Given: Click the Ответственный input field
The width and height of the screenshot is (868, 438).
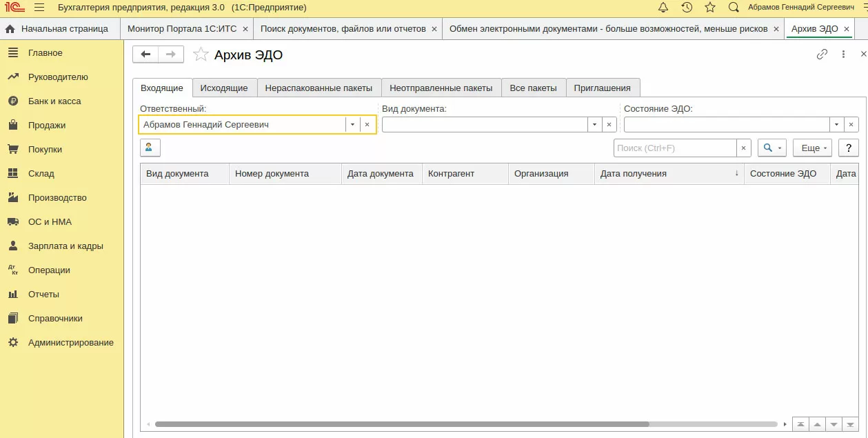Looking at the screenshot, I should (x=242, y=125).
